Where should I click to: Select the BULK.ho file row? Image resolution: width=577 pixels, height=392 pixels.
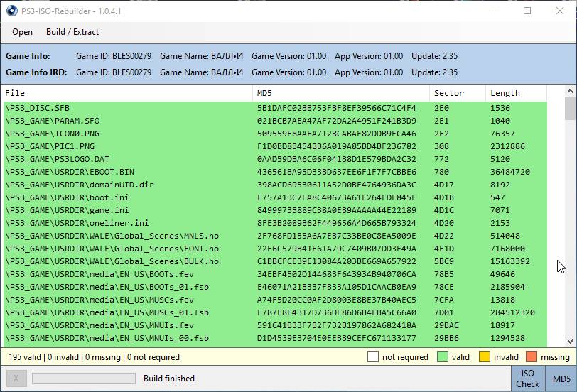click(x=275, y=261)
